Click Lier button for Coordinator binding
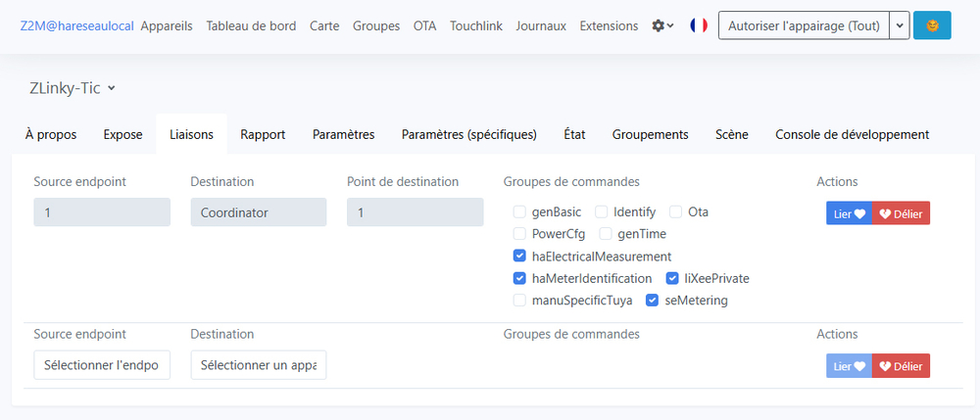Screen dimensions: 980x420 849,212
